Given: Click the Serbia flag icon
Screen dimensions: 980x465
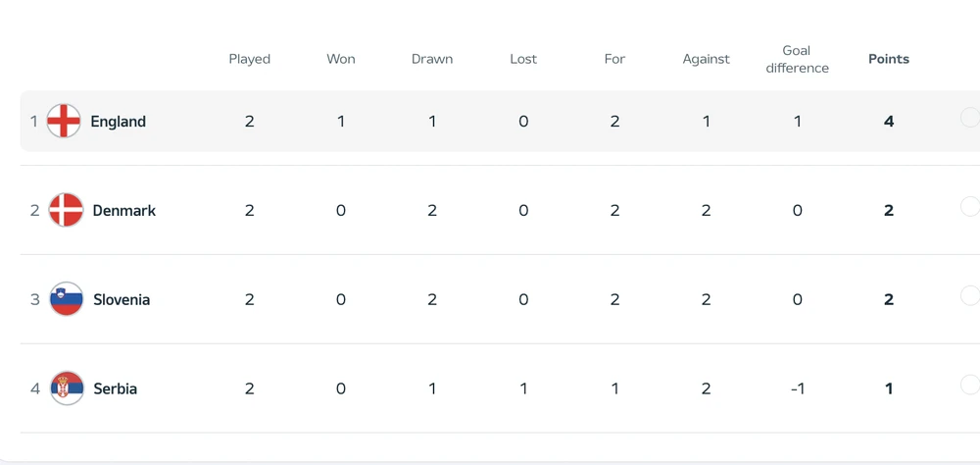Looking at the screenshot, I should tap(68, 388).
